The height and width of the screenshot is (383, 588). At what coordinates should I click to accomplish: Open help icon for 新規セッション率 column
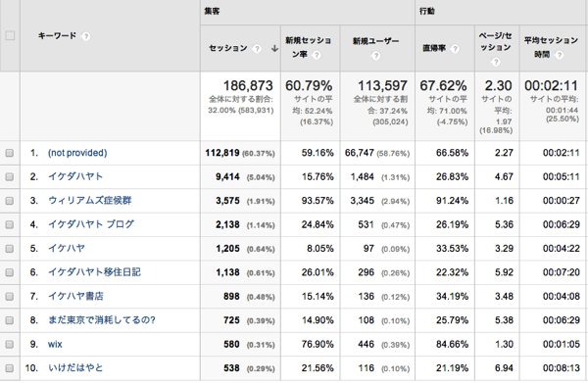point(317,55)
